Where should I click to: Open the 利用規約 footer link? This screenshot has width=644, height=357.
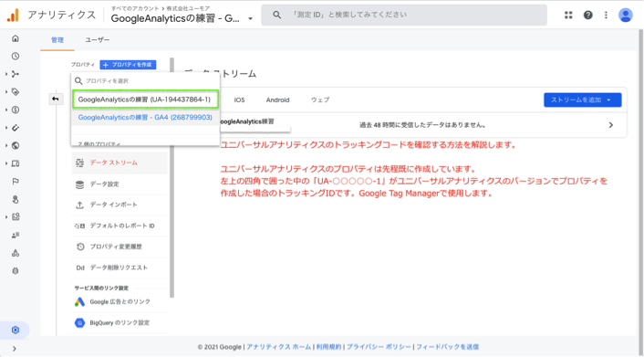[328, 347]
